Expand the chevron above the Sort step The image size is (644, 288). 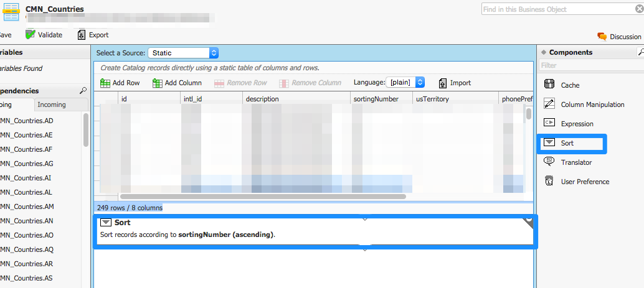[365, 219]
